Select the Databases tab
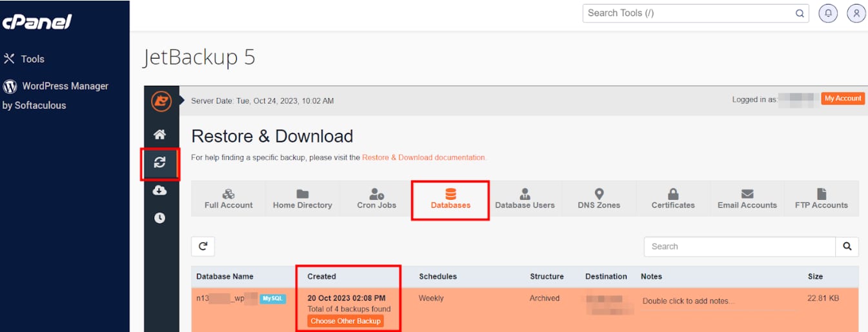 [450, 199]
